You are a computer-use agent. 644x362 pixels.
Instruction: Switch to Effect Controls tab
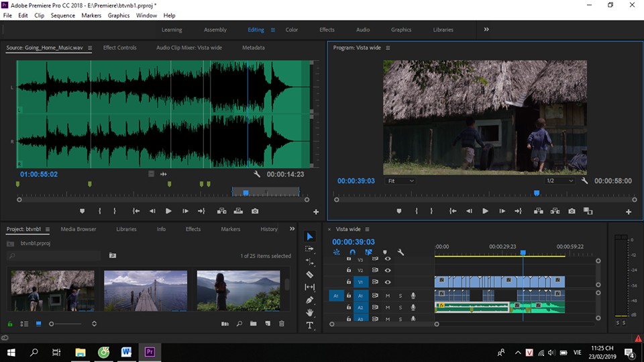119,48
